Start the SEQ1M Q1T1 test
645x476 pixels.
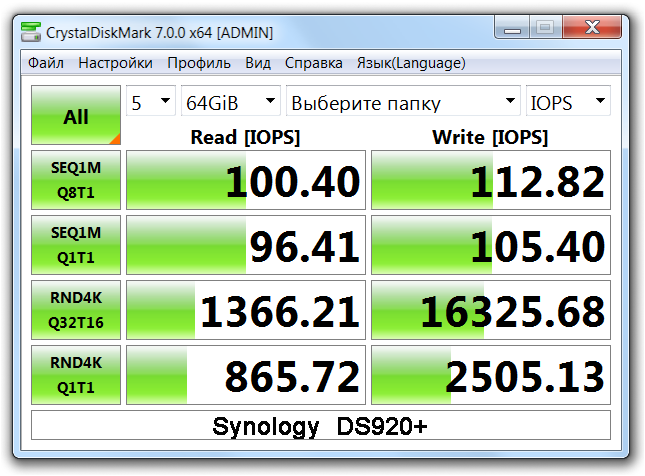pyautogui.click(x=76, y=245)
